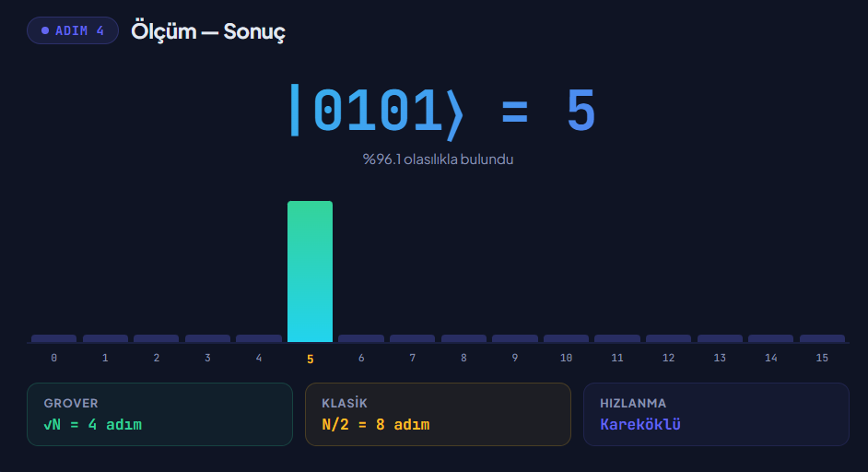
Task: Select the small bar for state 13
Action: click(x=720, y=338)
